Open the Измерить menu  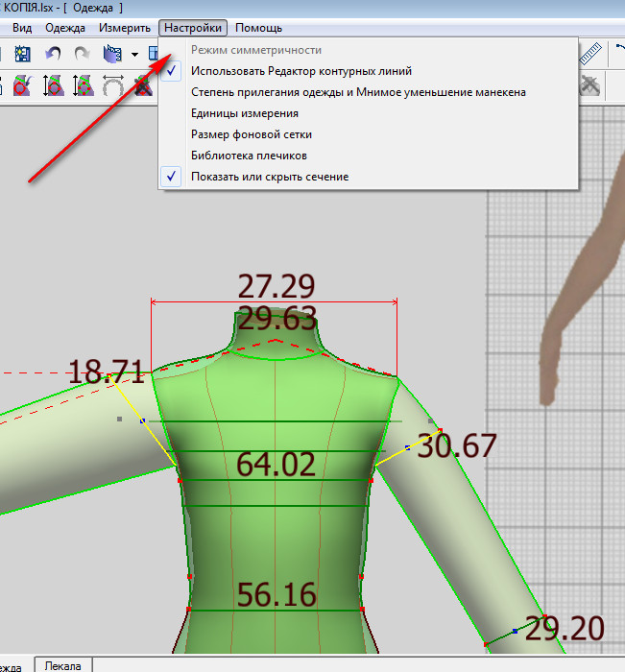pos(124,29)
